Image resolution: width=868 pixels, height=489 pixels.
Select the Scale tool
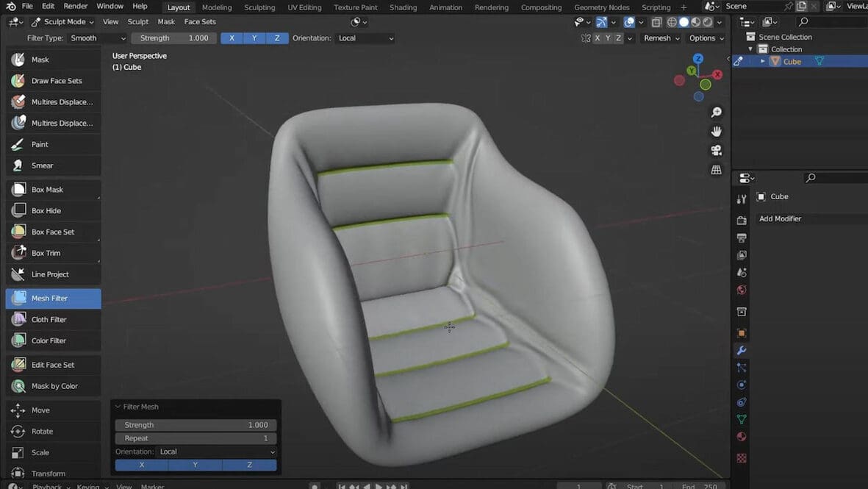tap(53, 452)
